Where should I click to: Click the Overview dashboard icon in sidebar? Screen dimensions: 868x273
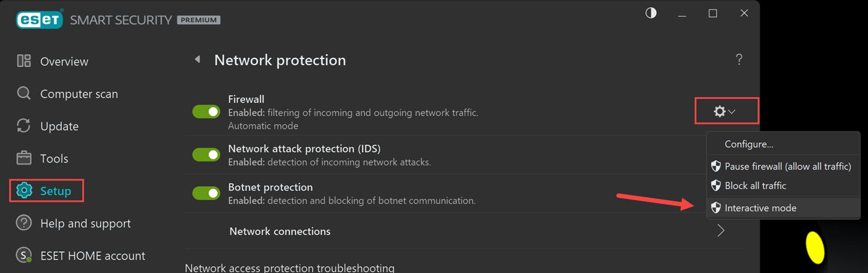24,61
